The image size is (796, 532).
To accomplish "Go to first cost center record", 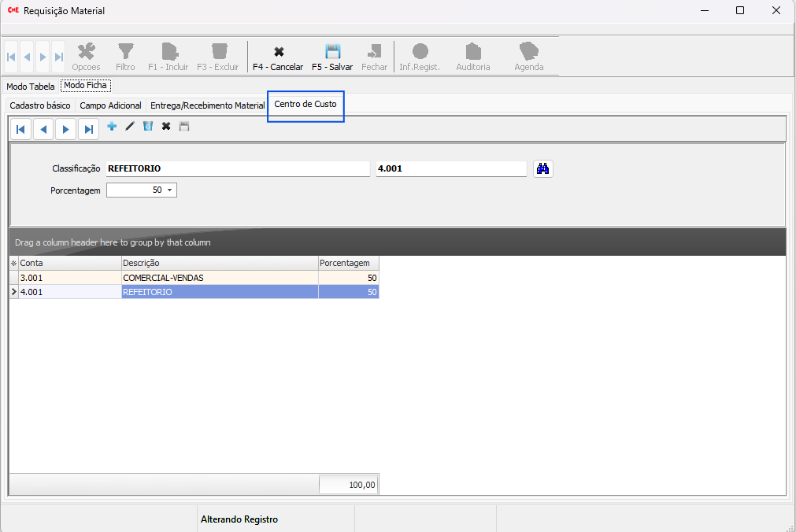I will (x=20, y=129).
